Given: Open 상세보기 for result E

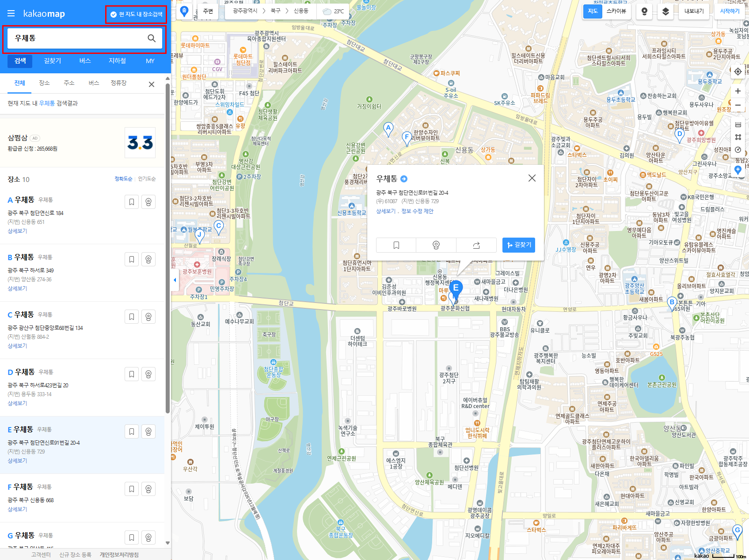Looking at the screenshot, I should pos(17,461).
